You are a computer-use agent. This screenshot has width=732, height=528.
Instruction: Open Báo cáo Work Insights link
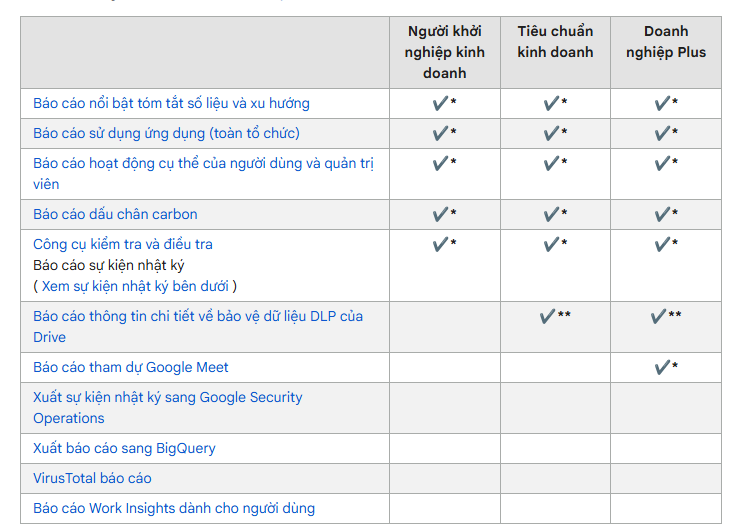pos(174,508)
